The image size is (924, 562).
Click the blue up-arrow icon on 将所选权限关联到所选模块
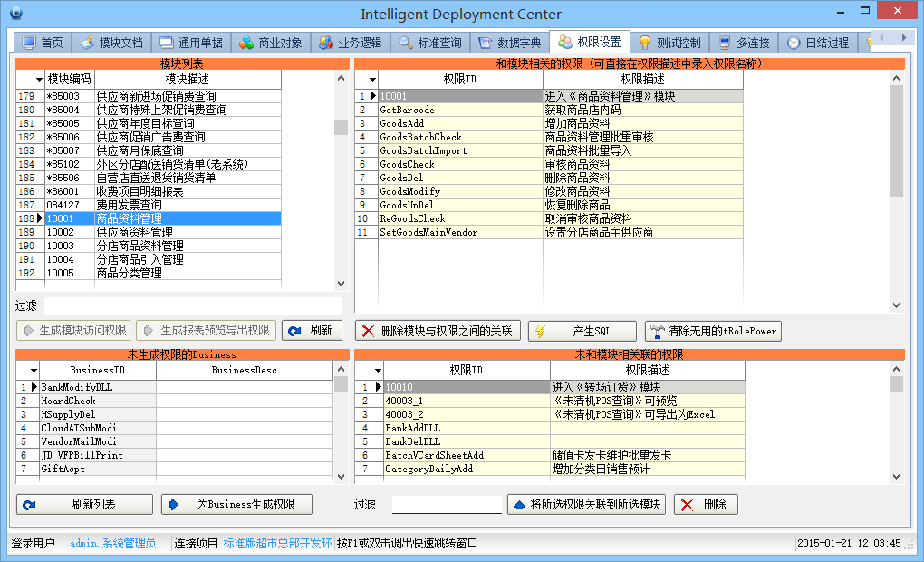pyautogui.click(x=519, y=505)
